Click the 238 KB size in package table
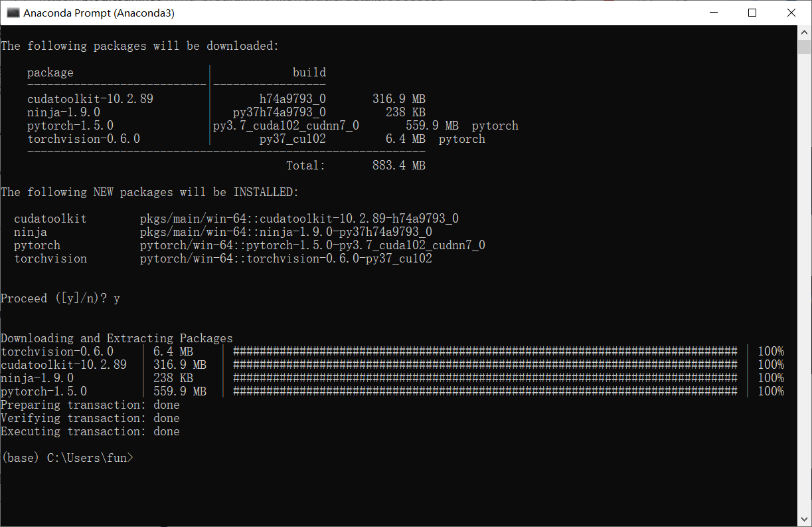Screen dimensions: 812x527 pos(406,112)
